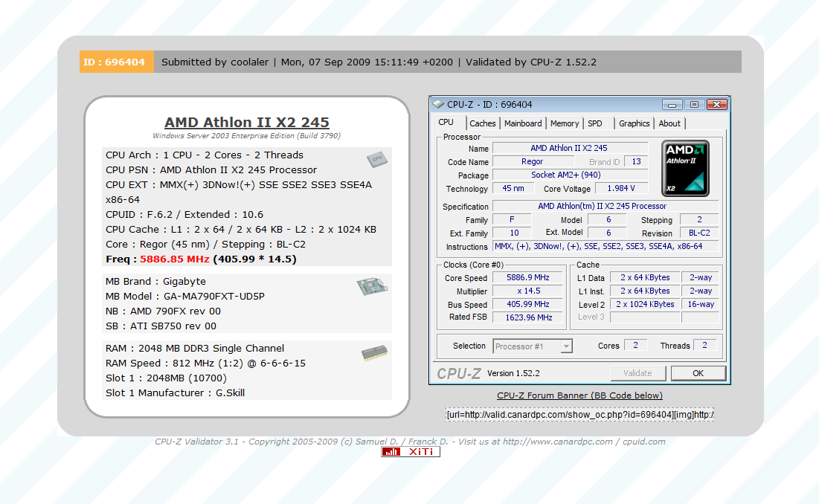The image size is (819, 504).
Task: Click the CPU PSN processor name line
Action: pos(211,170)
